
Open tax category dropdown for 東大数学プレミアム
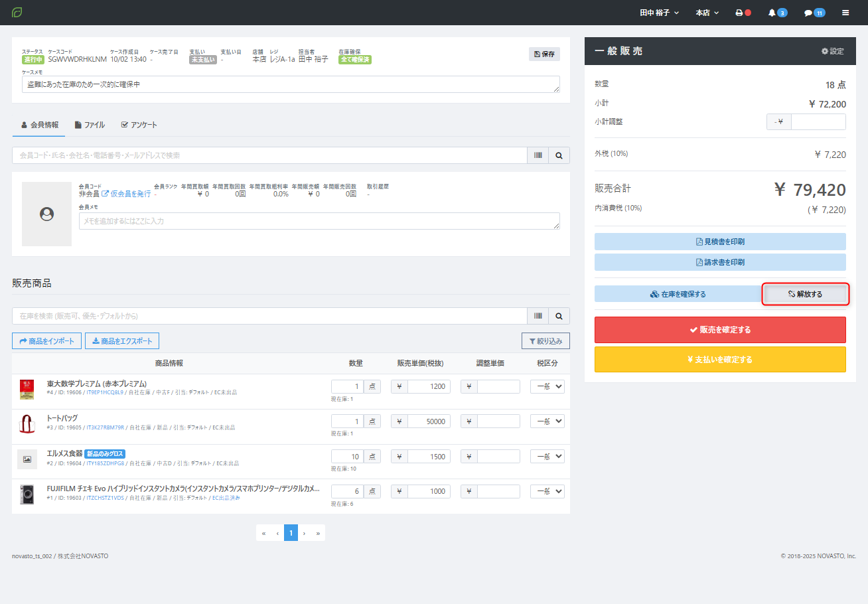click(547, 386)
